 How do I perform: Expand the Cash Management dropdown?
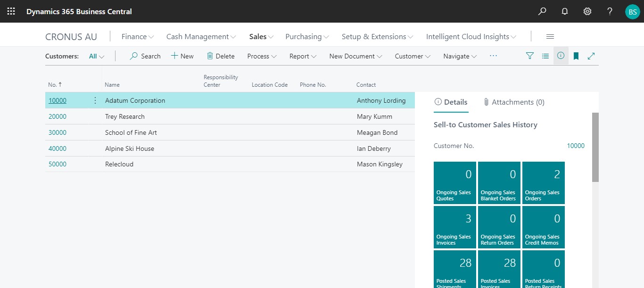(x=201, y=37)
